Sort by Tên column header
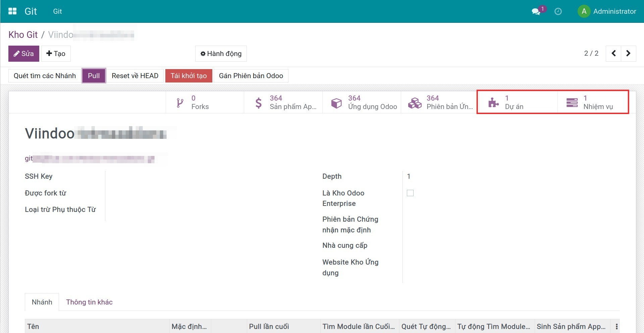644x333 pixels. pos(33,326)
